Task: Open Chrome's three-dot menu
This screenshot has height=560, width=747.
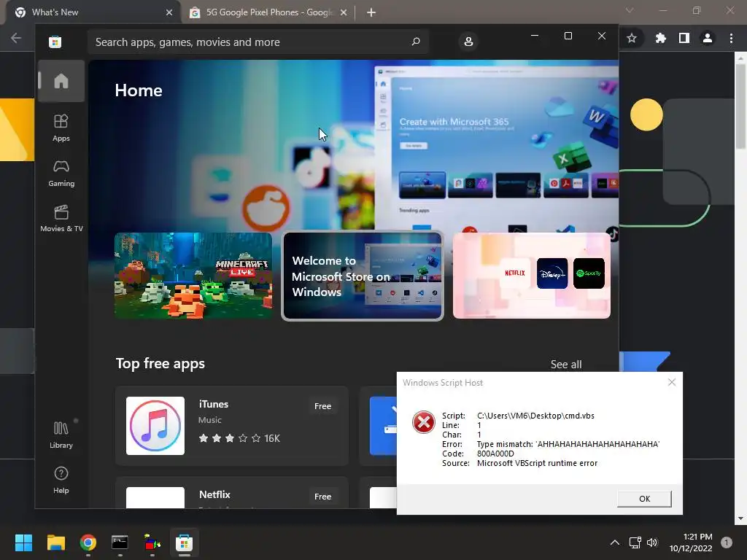Action: click(x=731, y=38)
